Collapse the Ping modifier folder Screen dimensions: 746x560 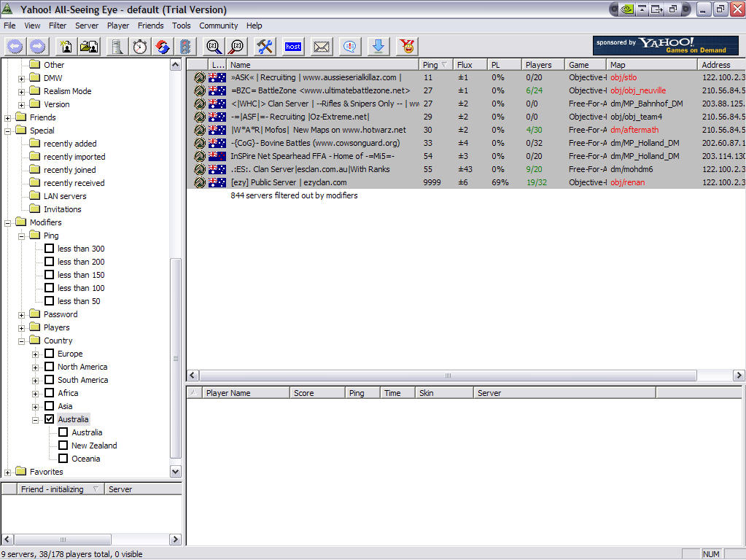[21, 236]
